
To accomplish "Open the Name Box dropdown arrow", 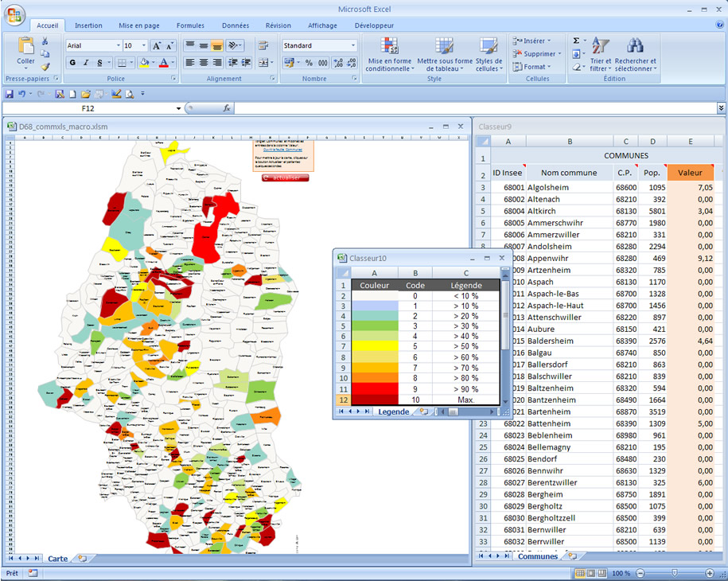I will tap(178, 109).
